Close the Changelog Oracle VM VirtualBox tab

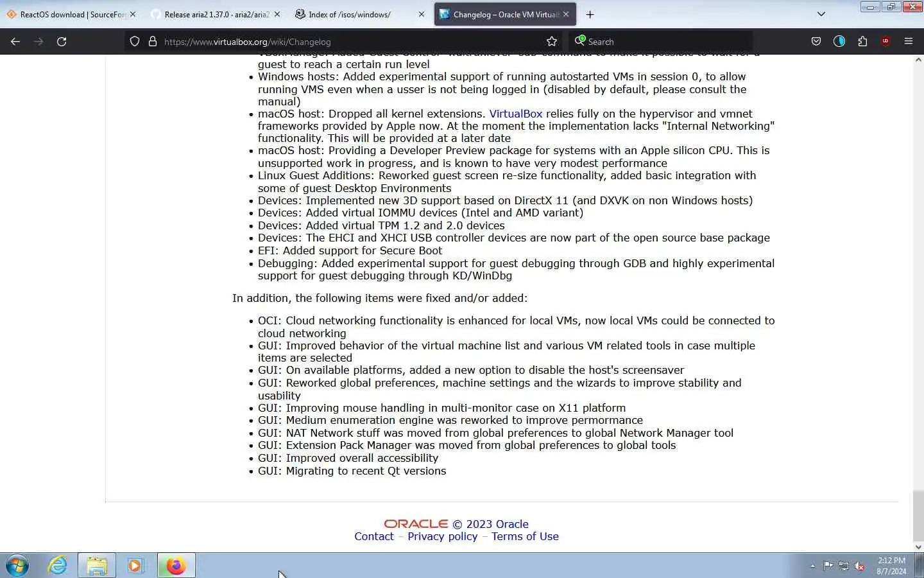click(566, 14)
